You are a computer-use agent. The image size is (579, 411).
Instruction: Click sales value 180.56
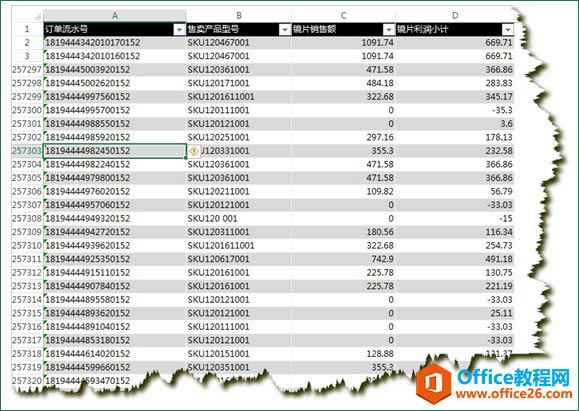tap(343, 232)
